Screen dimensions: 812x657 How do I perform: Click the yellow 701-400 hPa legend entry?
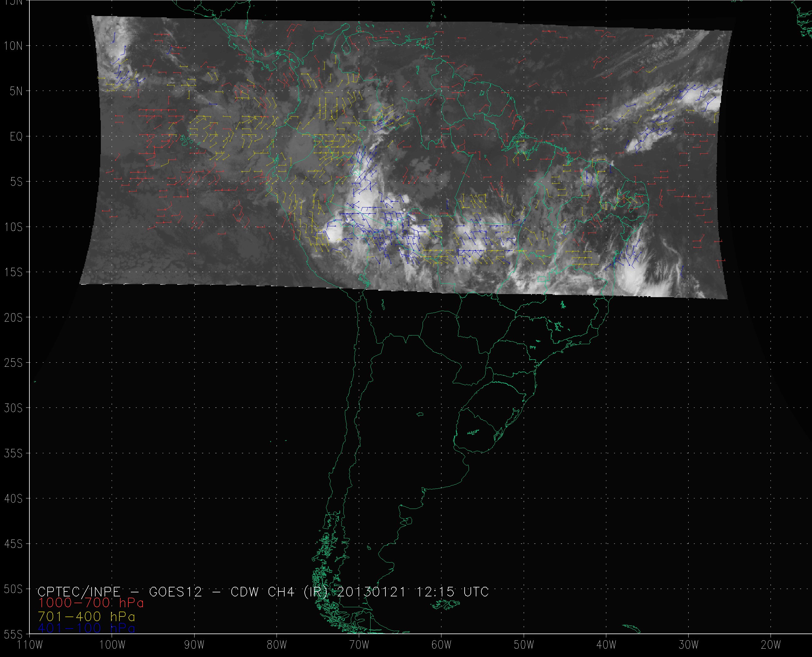point(87,616)
